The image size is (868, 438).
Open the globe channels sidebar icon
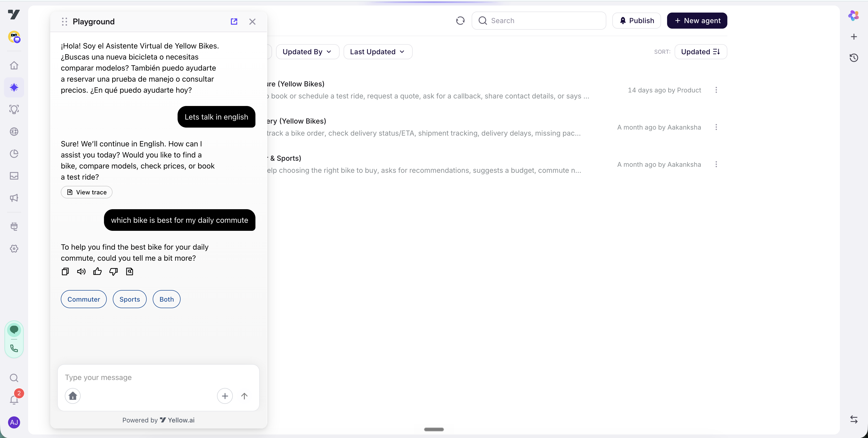pyautogui.click(x=14, y=131)
